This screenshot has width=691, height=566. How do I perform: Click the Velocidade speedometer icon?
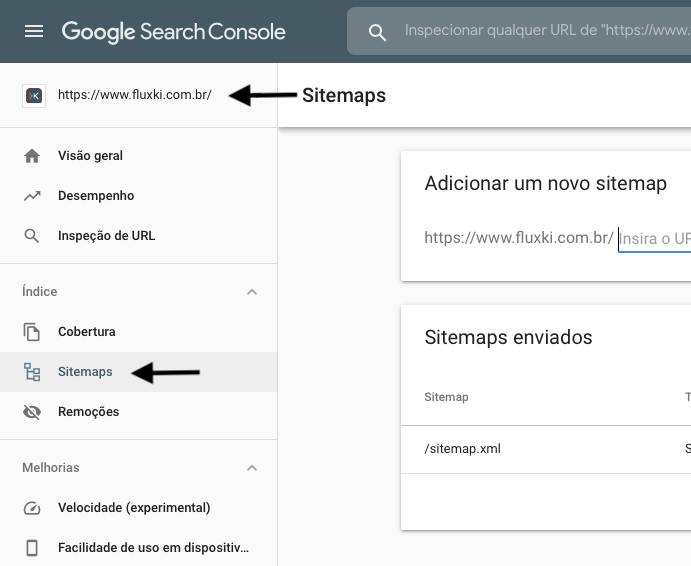(32, 508)
